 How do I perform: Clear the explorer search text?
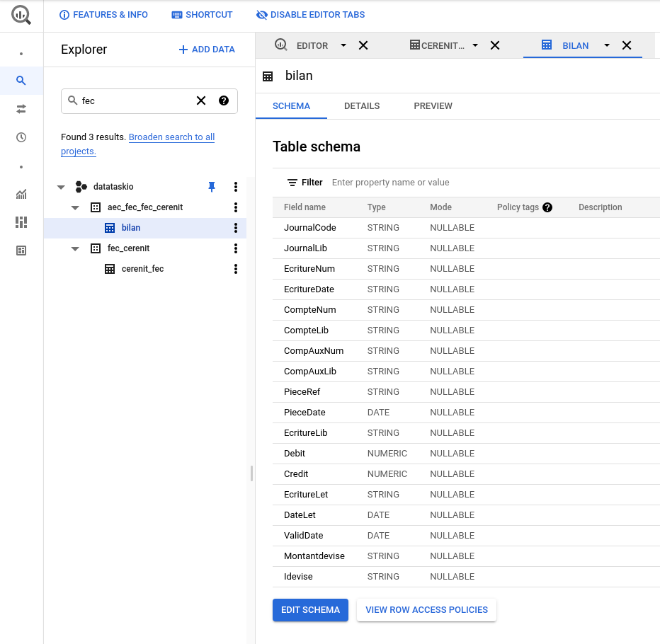pos(201,100)
